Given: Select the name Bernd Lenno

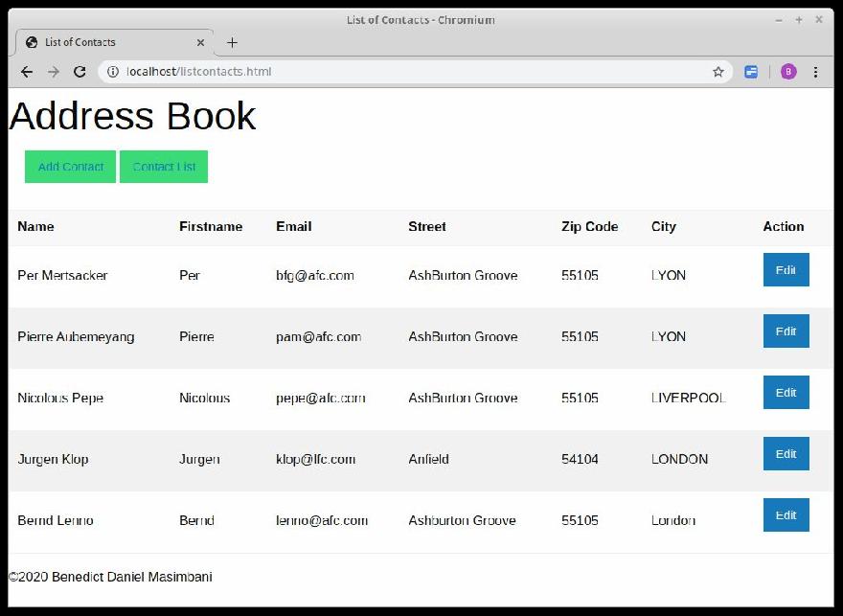Looking at the screenshot, I should pyautogui.click(x=56, y=520).
